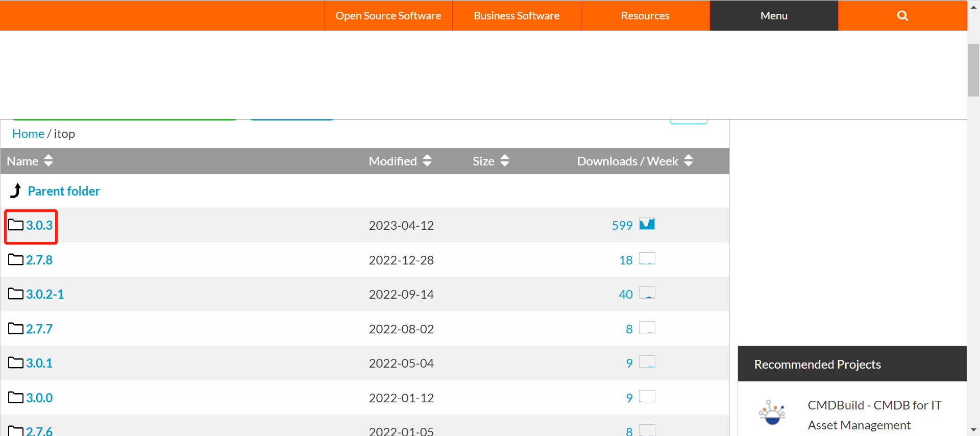This screenshot has width=980, height=436.
Task: Open the 3.0.2-1 folder icon
Action: (x=16, y=294)
